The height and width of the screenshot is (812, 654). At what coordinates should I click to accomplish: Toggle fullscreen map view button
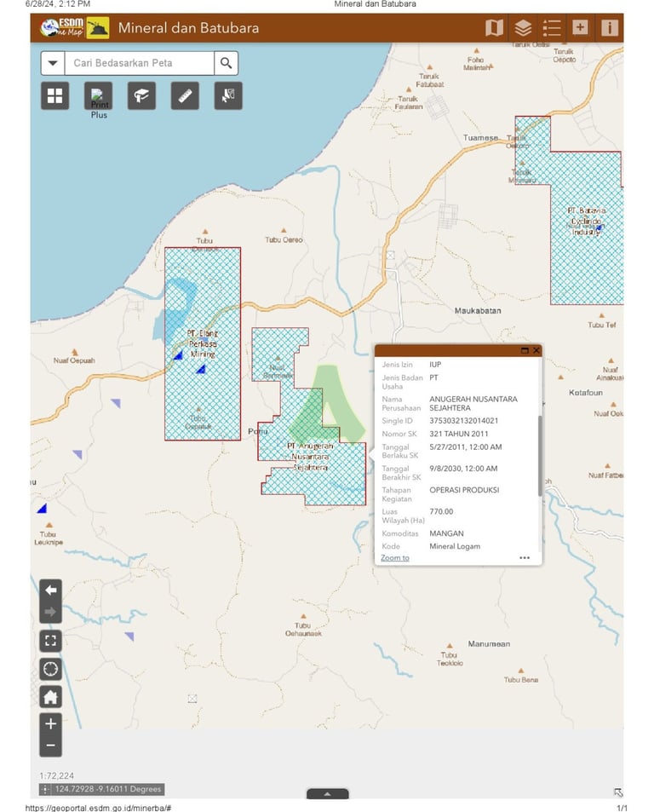coord(51,641)
